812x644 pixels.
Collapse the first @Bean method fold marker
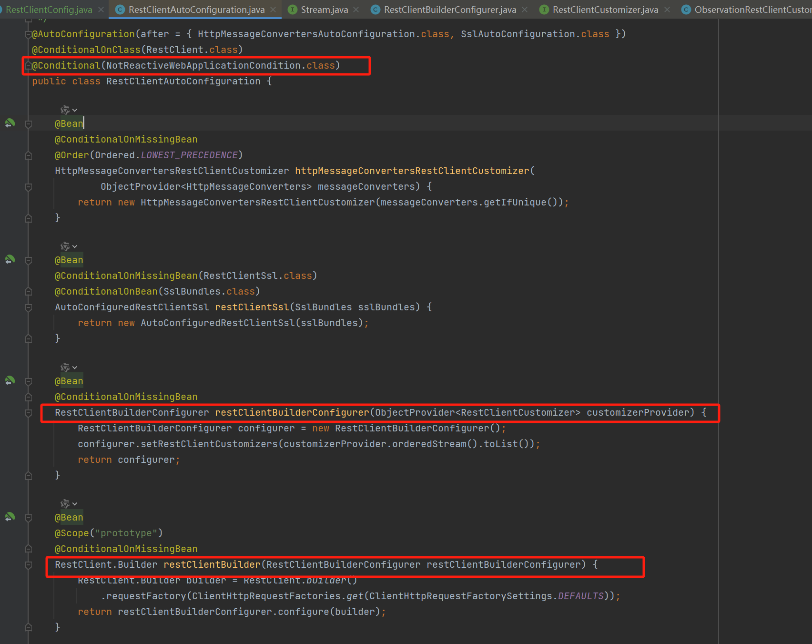tap(28, 124)
